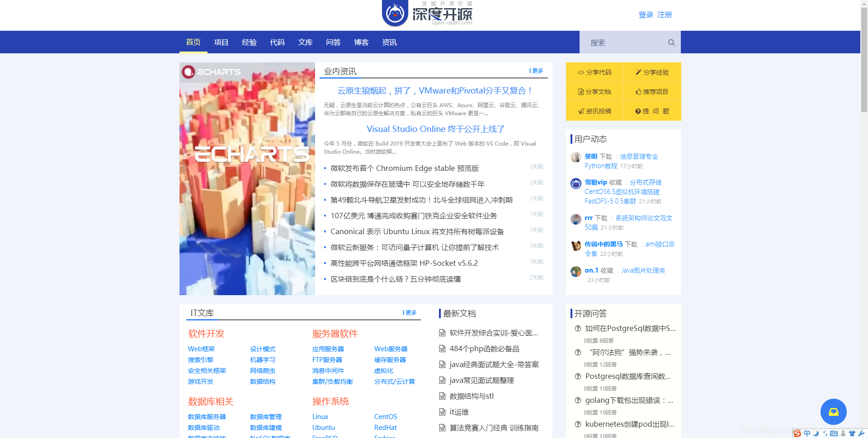Open the 经验 nav tab

click(250, 42)
